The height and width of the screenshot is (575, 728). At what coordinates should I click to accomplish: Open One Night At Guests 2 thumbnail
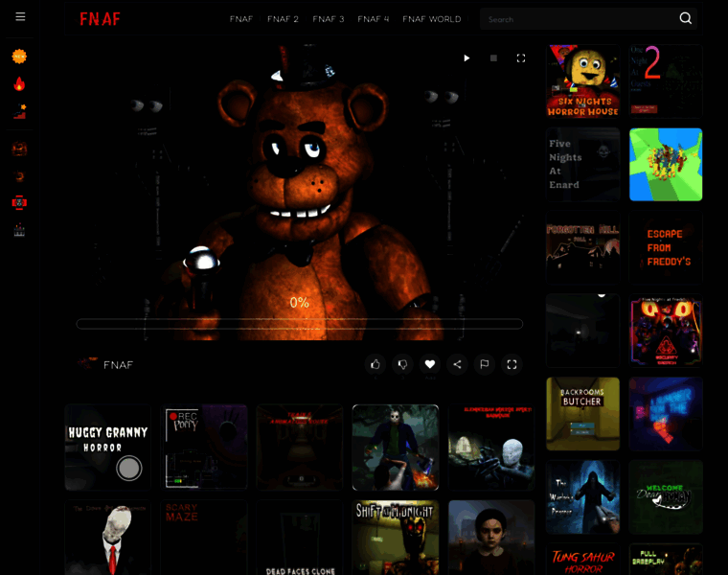[666, 81]
